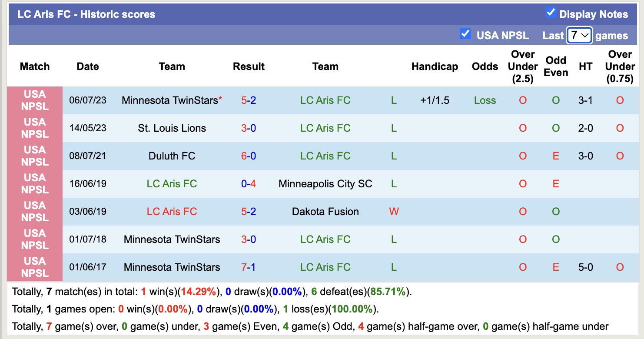Expand the number-of-games combo box
This screenshot has width=644, height=339.
579,35
